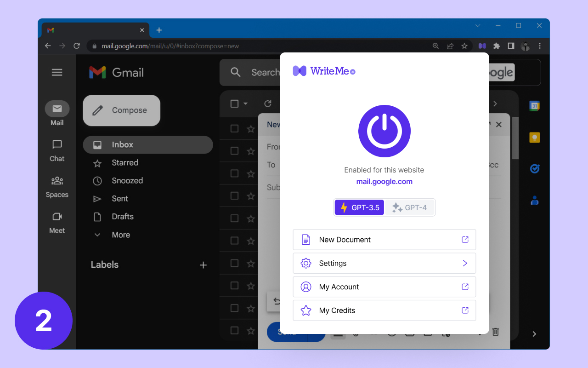The image size is (588, 368).
Task: Refresh the inbox list
Action: (x=268, y=103)
